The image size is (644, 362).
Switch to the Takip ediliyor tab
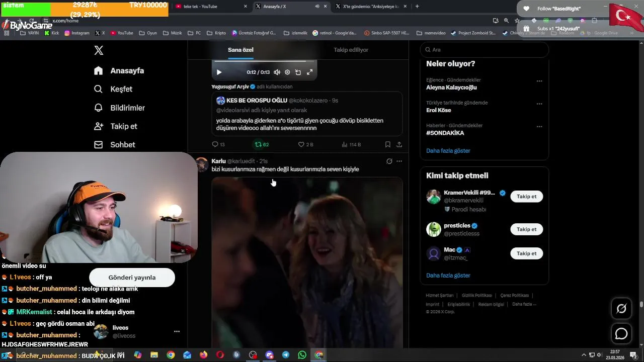[x=351, y=50]
